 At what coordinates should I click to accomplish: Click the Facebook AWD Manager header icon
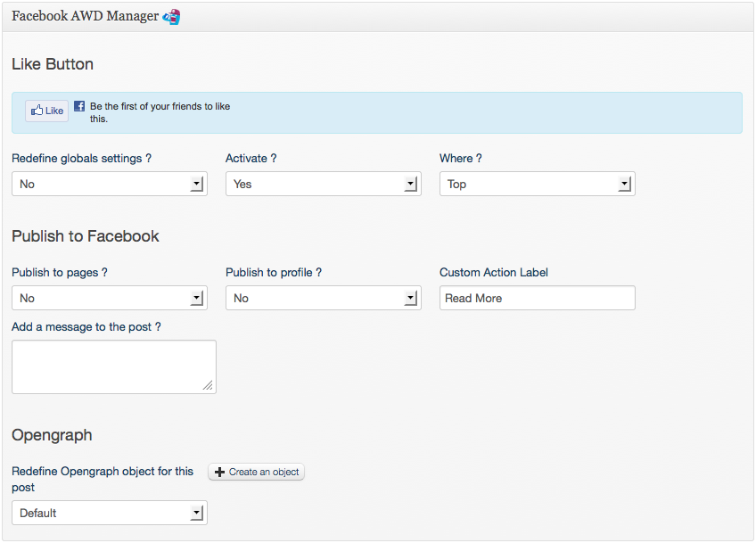[171, 17]
